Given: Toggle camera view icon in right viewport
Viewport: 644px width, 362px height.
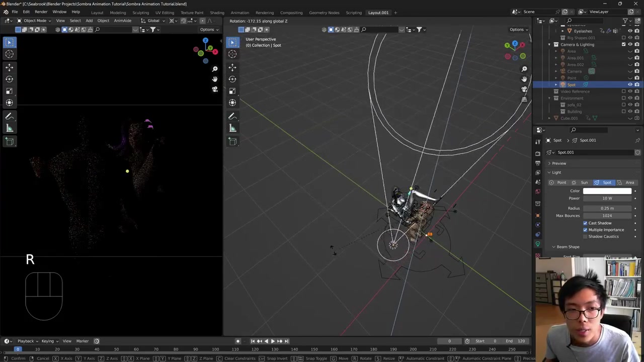Looking at the screenshot, I should 524,89.
